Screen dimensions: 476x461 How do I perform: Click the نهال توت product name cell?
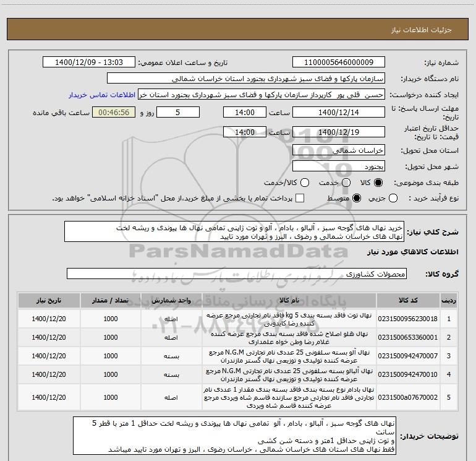(x=289, y=319)
